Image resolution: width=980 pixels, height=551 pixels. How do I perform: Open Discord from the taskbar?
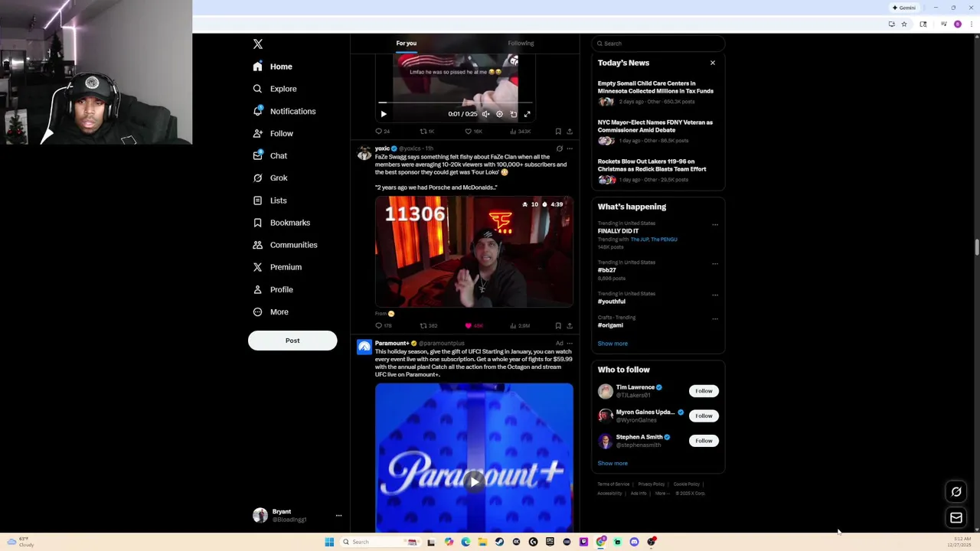click(634, 542)
